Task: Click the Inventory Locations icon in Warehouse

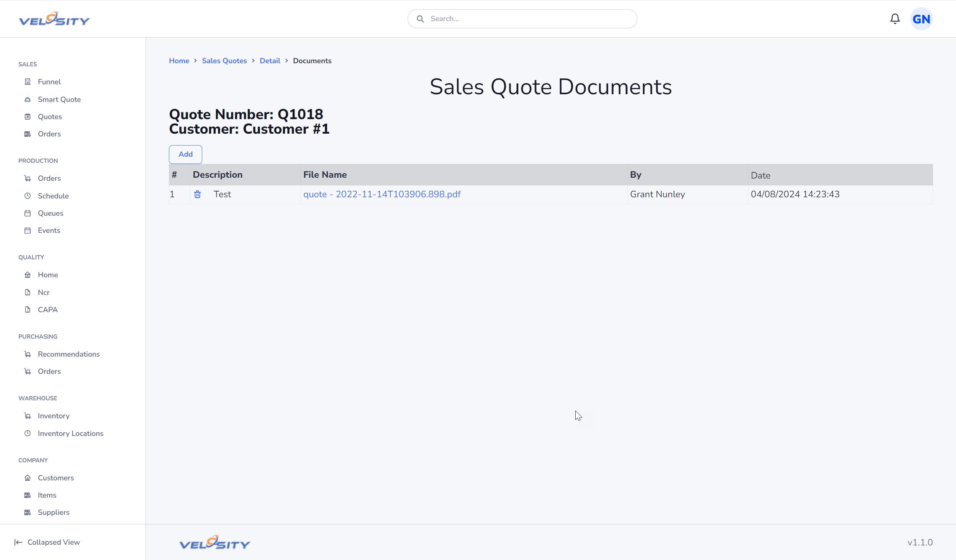Action: (x=27, y=433)
